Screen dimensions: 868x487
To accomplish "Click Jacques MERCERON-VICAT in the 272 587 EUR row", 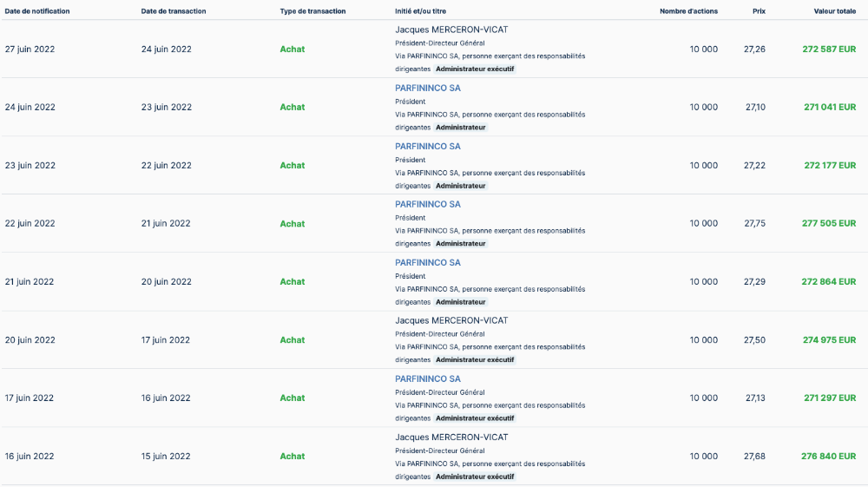I will click(451, 30).
